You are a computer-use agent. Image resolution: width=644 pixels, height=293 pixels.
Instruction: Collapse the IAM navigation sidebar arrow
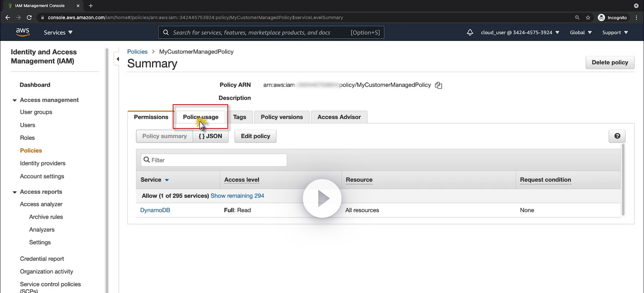tap(118, 59)
